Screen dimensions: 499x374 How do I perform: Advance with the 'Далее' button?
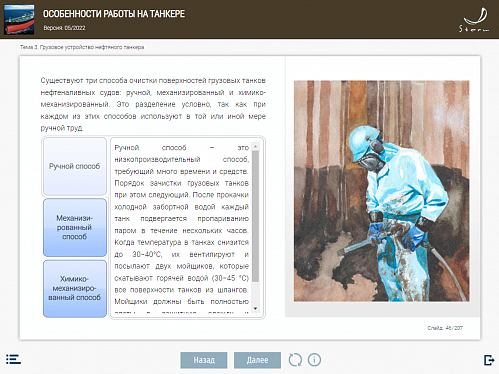click(x=257, y=360)
